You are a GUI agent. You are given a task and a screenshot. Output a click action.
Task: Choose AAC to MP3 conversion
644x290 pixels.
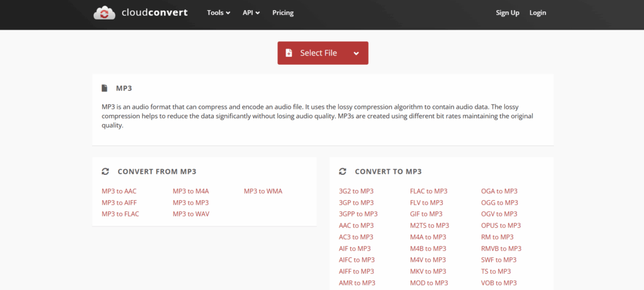pyautogui.click(x=357, y=225)
